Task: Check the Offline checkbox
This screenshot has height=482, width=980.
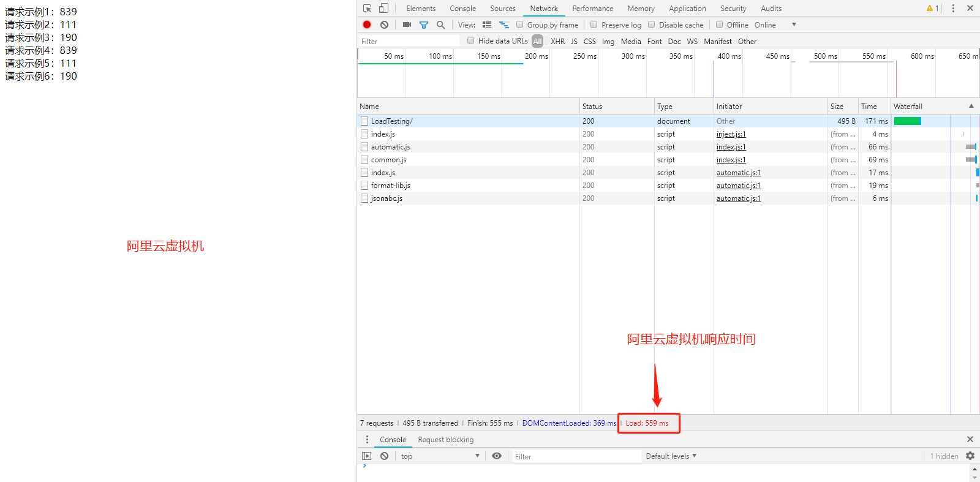Action: (x=719, y=24)
